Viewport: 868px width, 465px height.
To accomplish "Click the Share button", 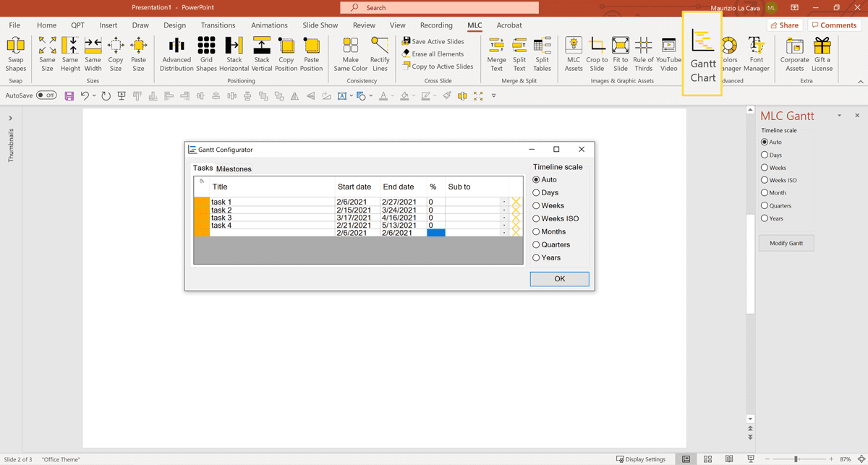I will [x=785, y=25].
